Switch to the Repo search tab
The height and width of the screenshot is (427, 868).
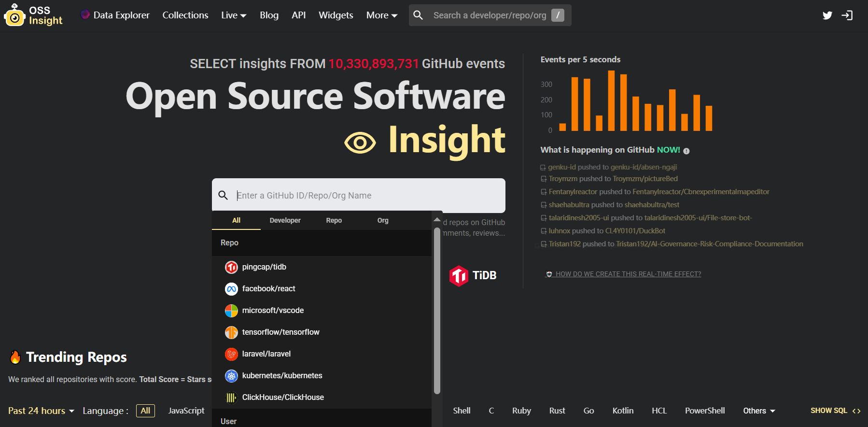[x=334, y=220]
